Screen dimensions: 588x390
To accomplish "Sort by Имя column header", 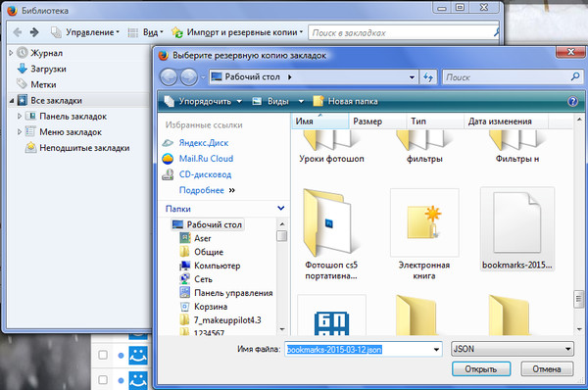I will (319, 122).
